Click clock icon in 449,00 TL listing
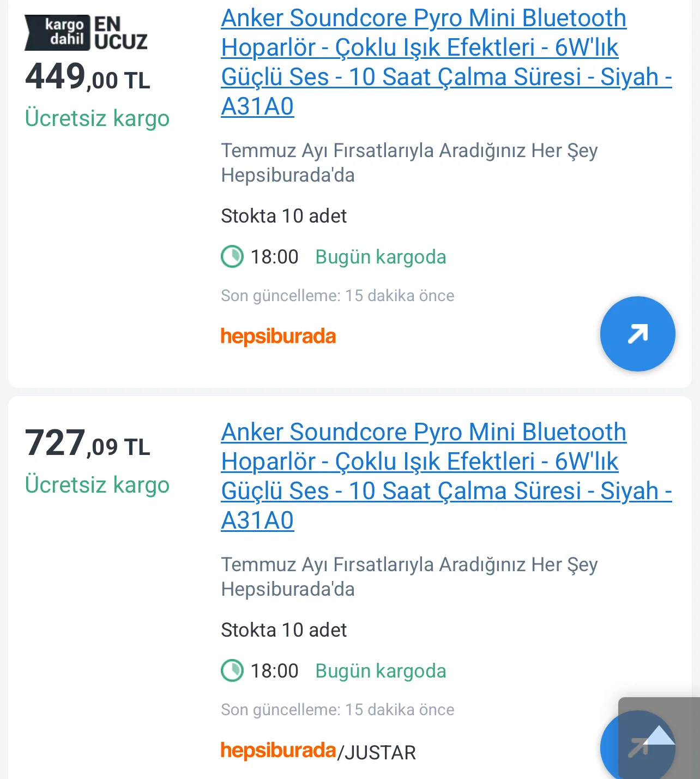 pos(232,256)
